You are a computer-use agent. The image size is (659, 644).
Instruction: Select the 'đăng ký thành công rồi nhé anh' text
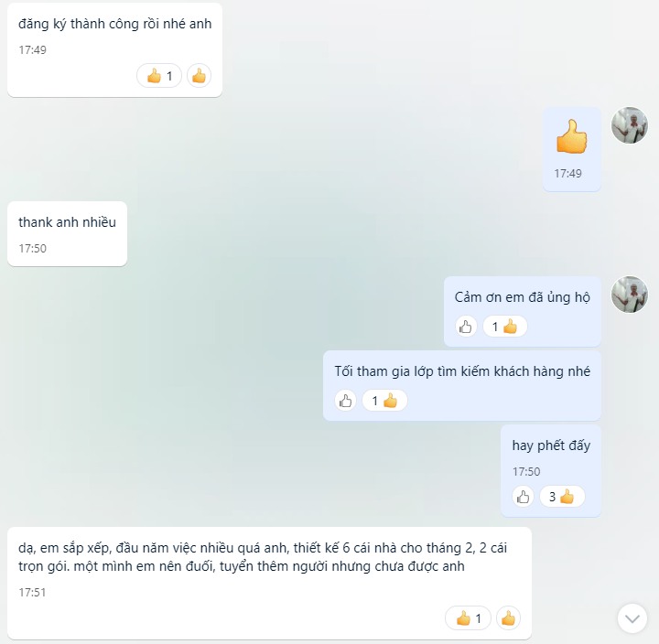[x=114, y=24]
